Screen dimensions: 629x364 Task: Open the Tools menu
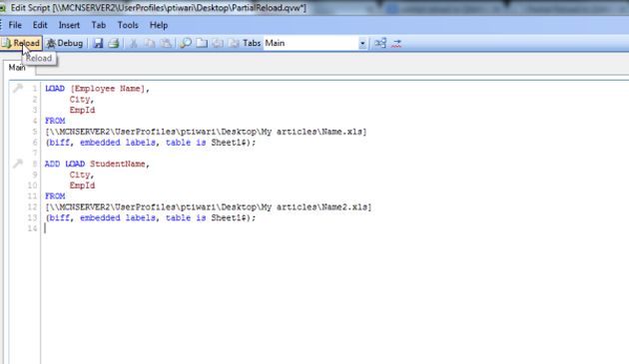(128, 25)
